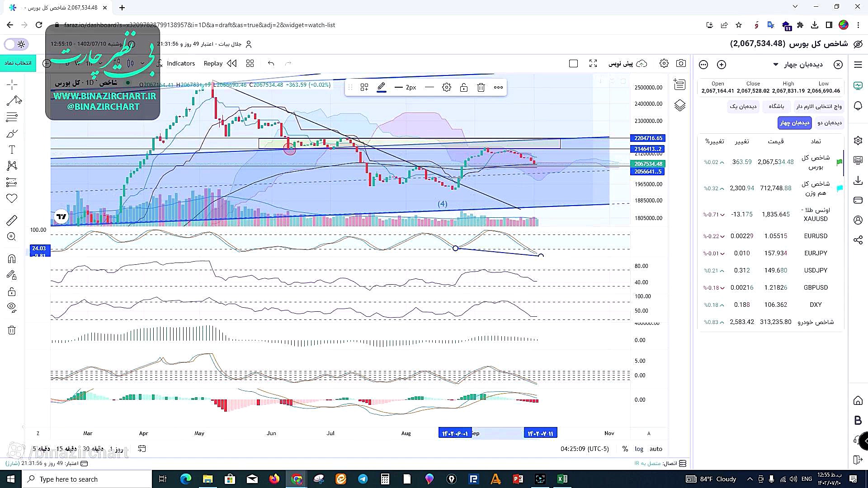Screen dimensions: 868x488
Task: Select the ruler measure tool
Action: click(12, 221)
